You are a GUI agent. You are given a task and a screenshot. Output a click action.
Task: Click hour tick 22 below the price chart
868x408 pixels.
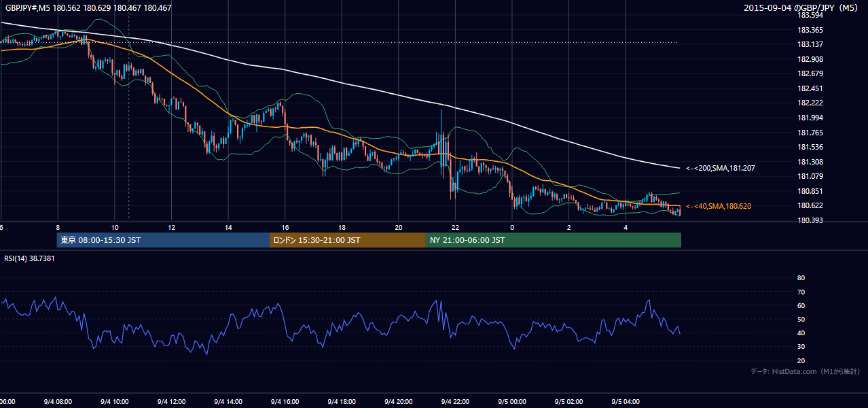coord(455,227)
